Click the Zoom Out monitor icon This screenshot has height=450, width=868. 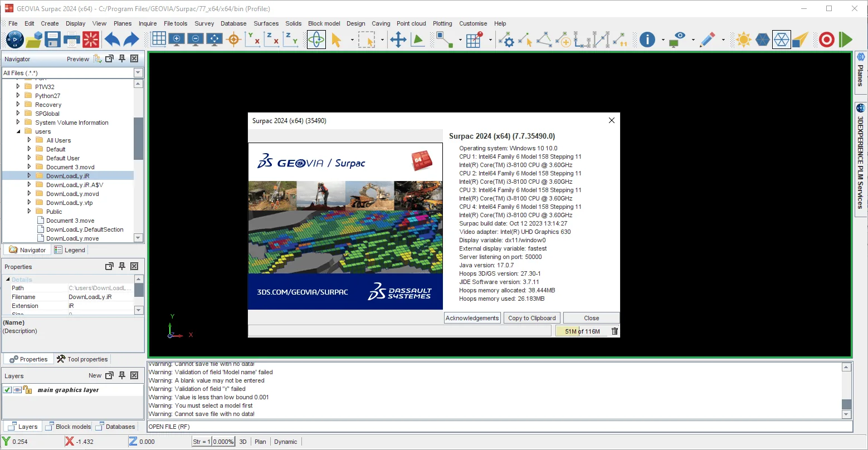coord(196,40)
